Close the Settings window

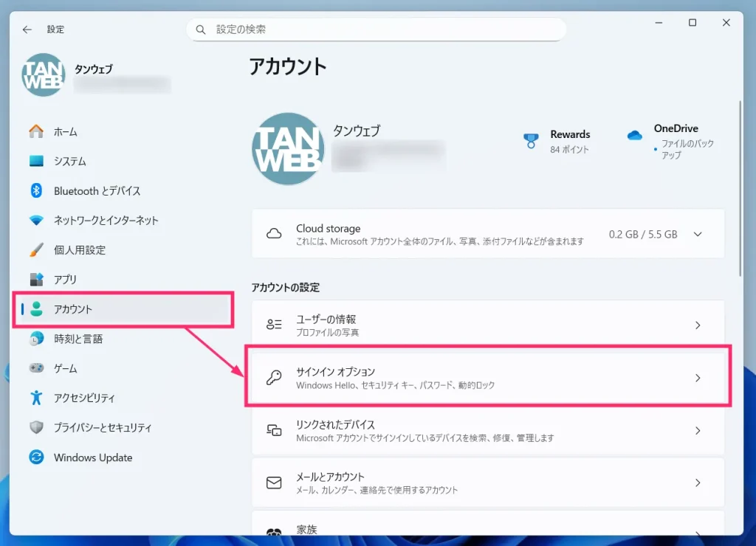click(726, 23)
